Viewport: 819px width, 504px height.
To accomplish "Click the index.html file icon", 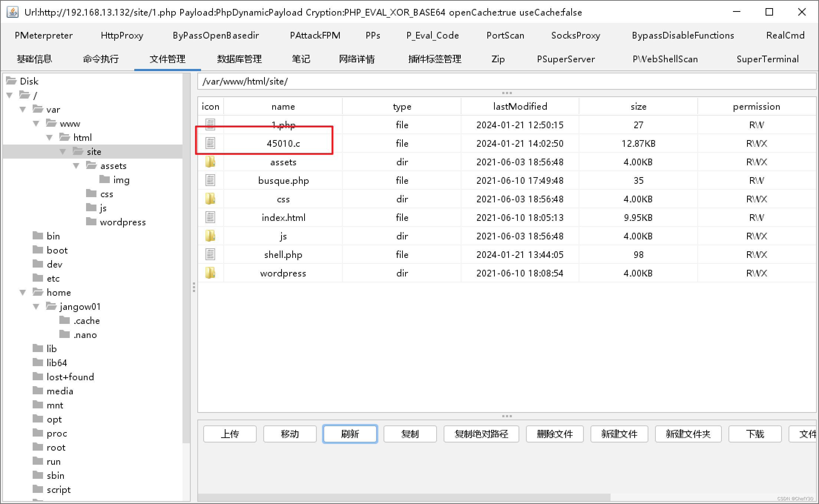I will point(210,217).
